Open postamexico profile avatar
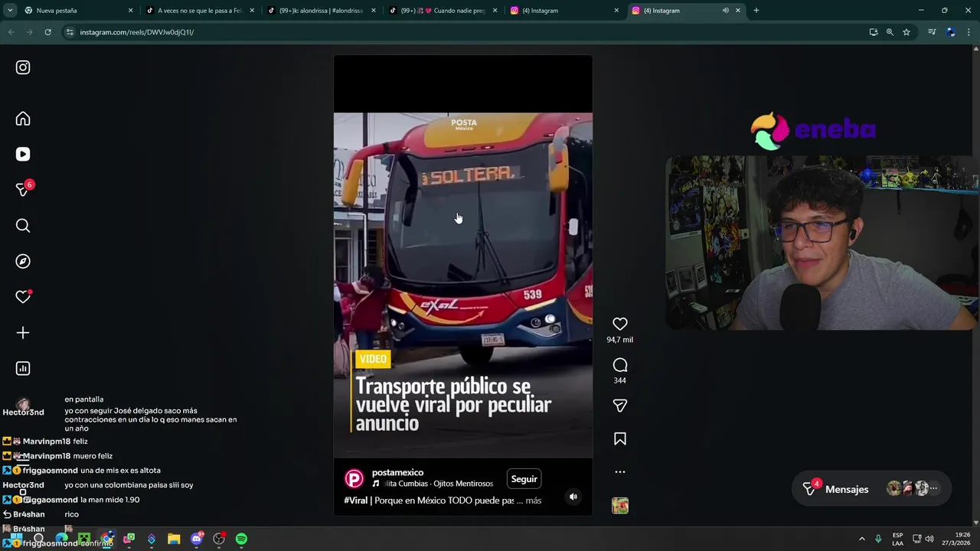980x551 pixels. (x=354, y=479)
